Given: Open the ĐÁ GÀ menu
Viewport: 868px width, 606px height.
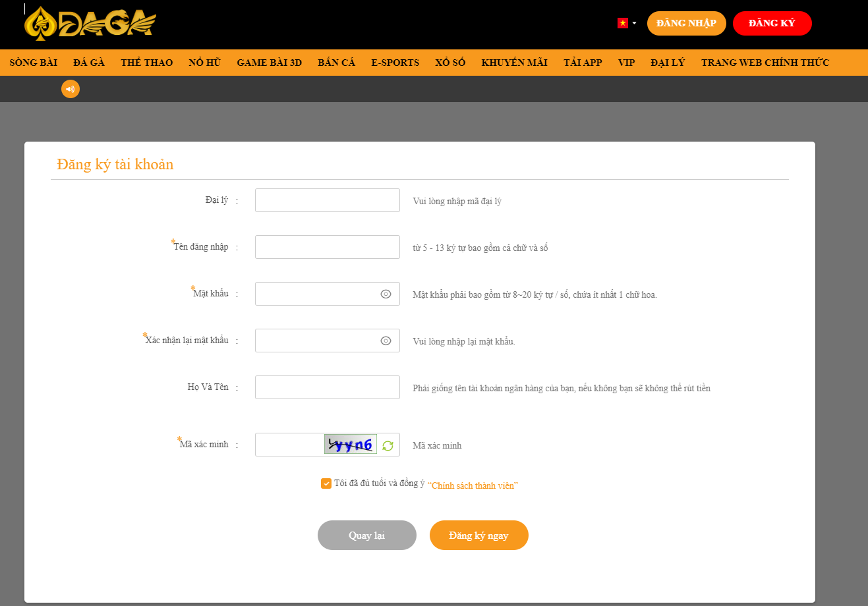Looking at the screenshot, I should (x=89, y=63).
